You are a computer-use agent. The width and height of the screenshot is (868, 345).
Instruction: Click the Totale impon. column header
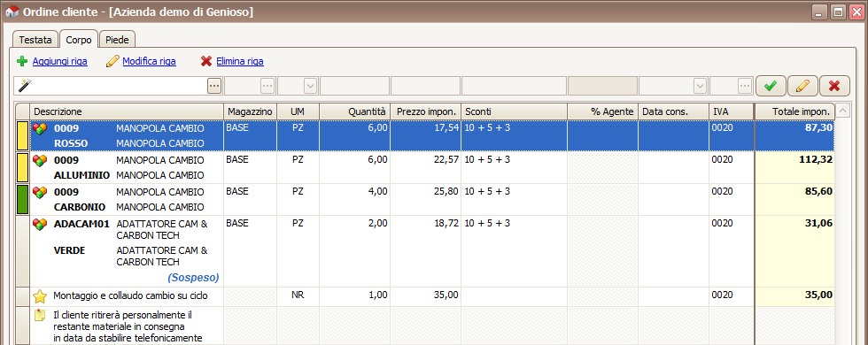(794, 111)
